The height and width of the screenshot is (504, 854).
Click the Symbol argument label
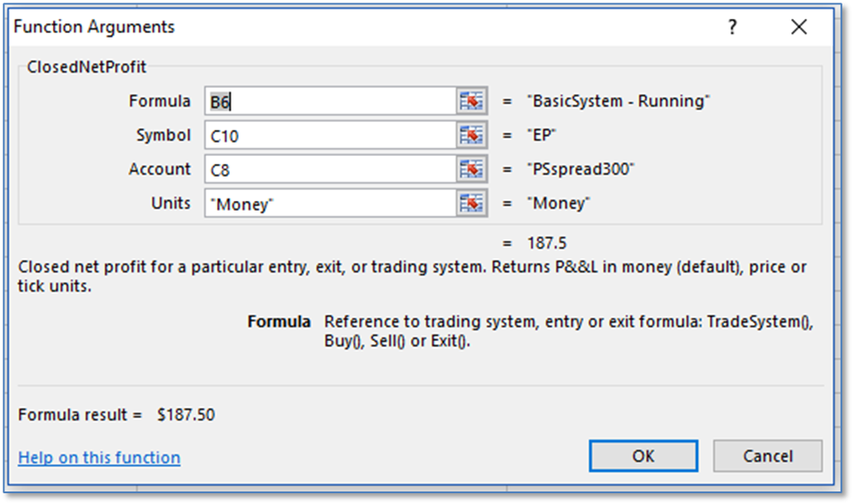click(x=163, y=135)
